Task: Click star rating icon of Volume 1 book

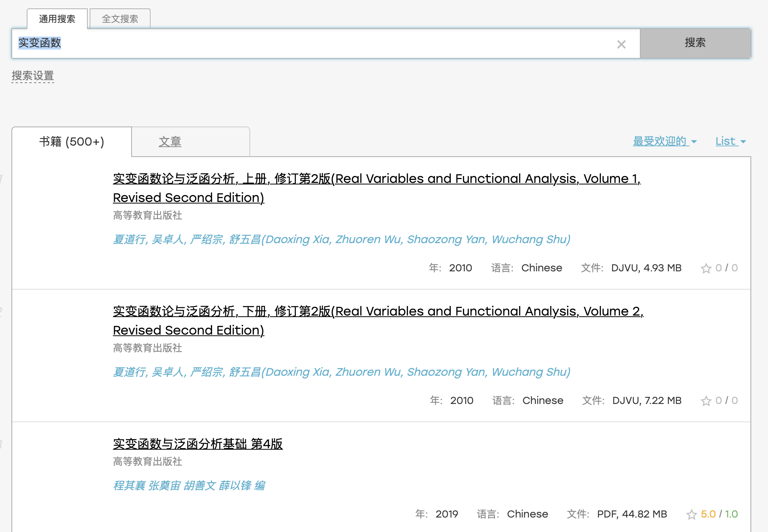Action: (x=706, y=268)
